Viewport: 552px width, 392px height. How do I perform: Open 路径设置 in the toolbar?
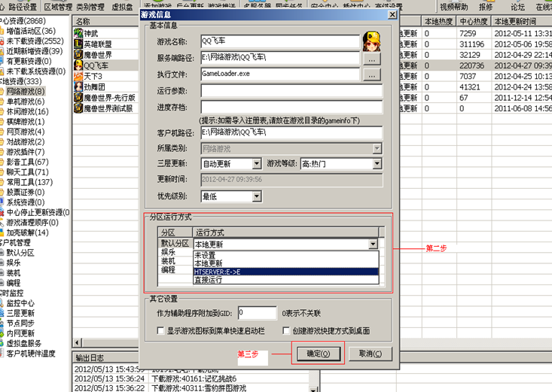pos(23,7)
